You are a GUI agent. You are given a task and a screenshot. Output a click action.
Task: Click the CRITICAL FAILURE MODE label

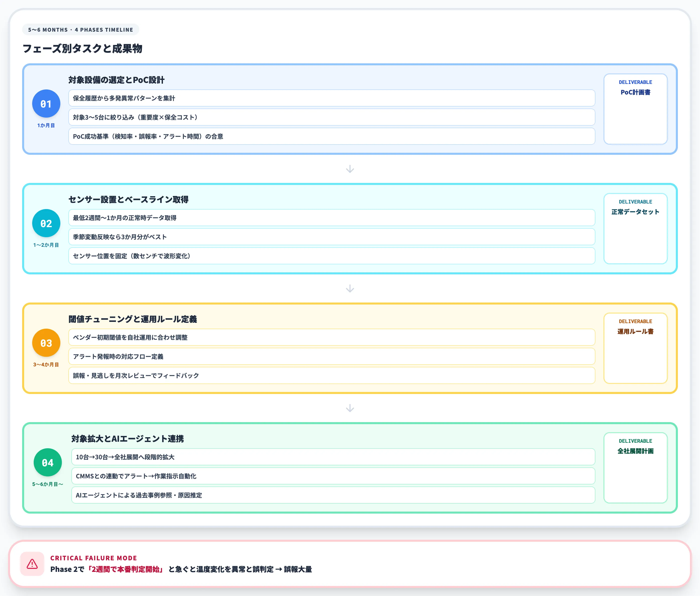pyautogui.click(x=94, y=558)
